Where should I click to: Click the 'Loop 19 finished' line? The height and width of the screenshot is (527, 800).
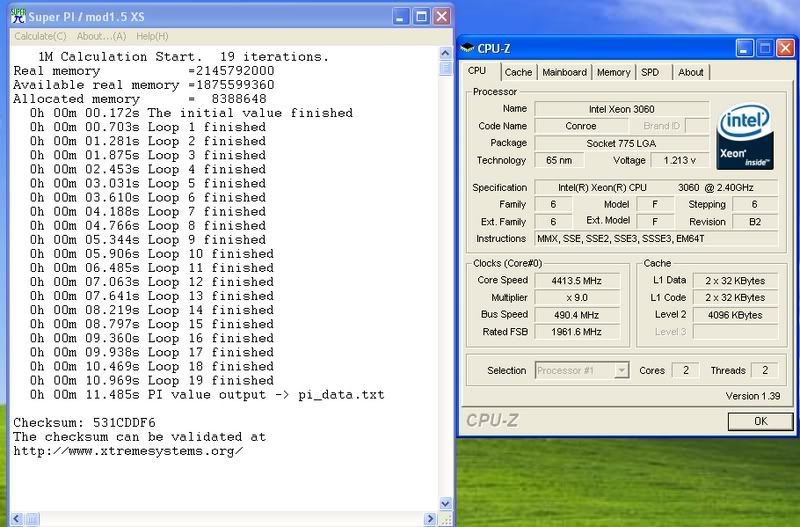coord(152,381)
